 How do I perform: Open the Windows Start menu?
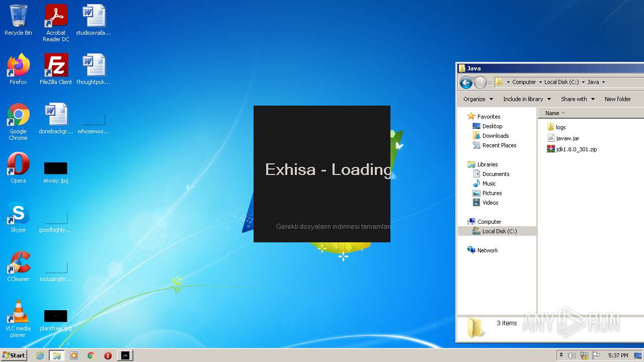(14, 355)
